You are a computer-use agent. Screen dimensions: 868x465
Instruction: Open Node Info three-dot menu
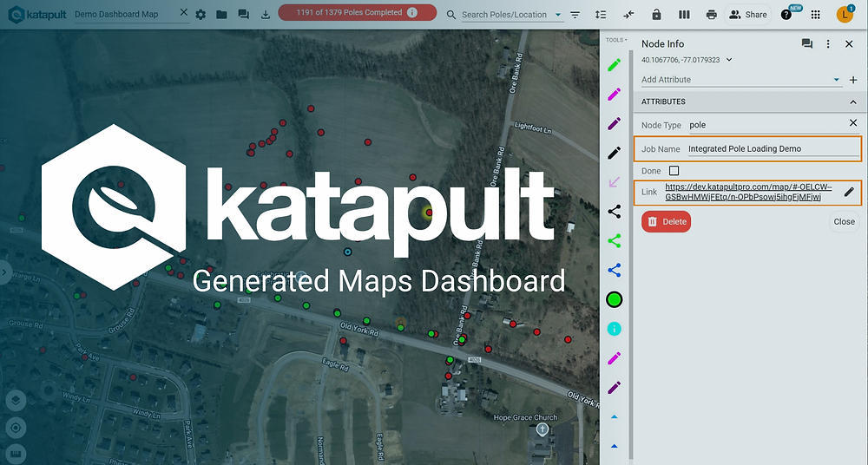[x=828, y=43]
